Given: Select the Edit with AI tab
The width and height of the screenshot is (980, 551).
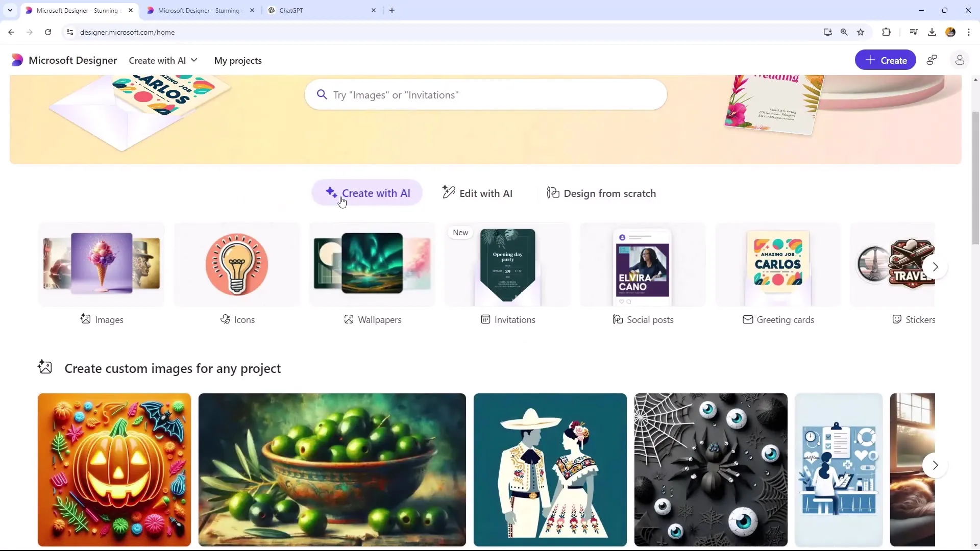Looking at the screenshot, I should (477, 193).
